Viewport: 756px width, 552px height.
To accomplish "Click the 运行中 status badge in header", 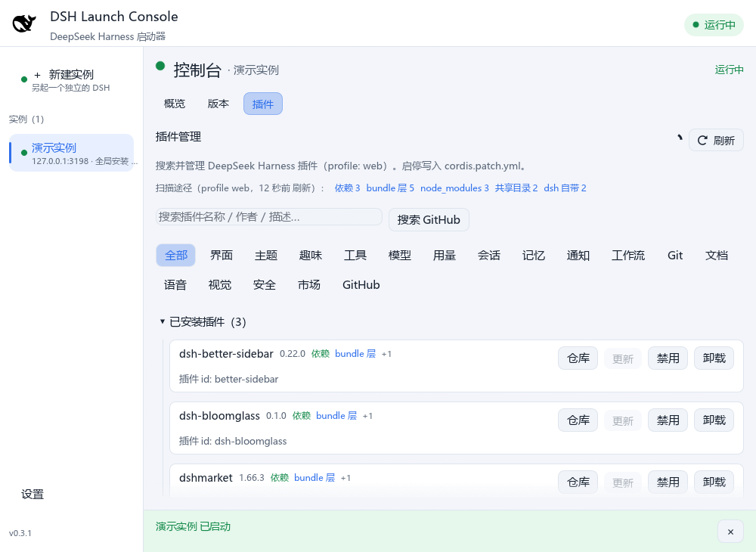I will tap(714, 25).
